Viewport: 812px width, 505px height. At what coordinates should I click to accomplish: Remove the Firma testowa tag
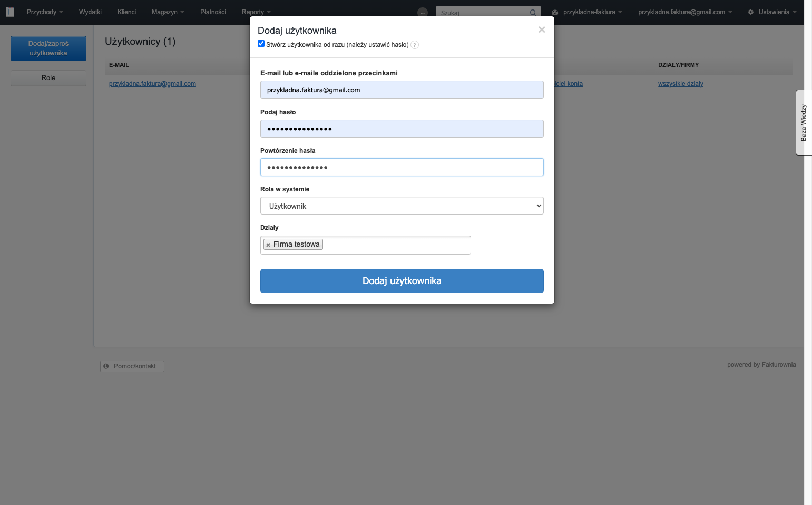pos(268,245)
